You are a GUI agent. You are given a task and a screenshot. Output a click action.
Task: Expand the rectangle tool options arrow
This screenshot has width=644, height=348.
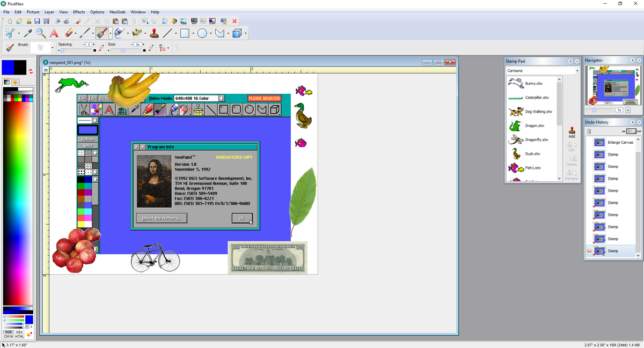tap(193, 33)
